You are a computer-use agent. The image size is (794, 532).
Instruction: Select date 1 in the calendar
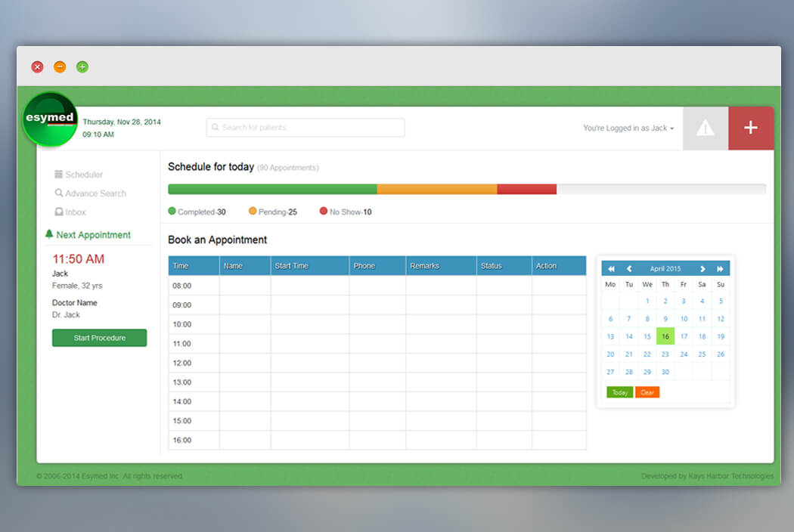[647, 302]
